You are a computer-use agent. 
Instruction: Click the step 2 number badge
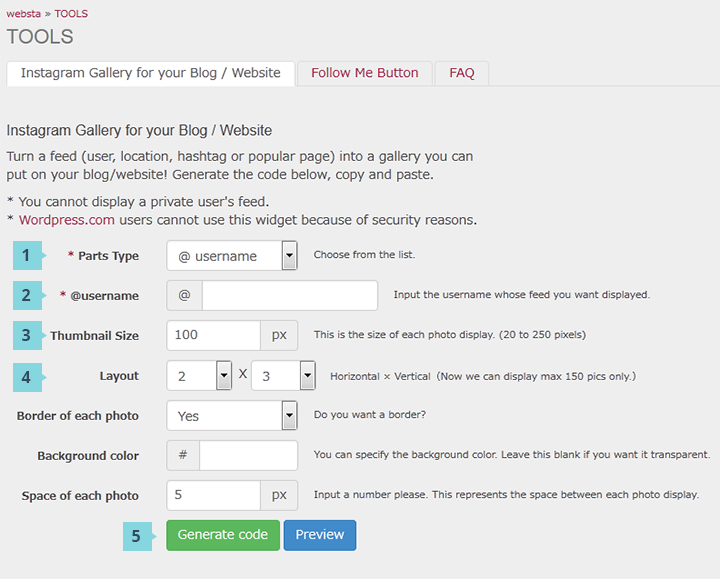pos(28,295)
